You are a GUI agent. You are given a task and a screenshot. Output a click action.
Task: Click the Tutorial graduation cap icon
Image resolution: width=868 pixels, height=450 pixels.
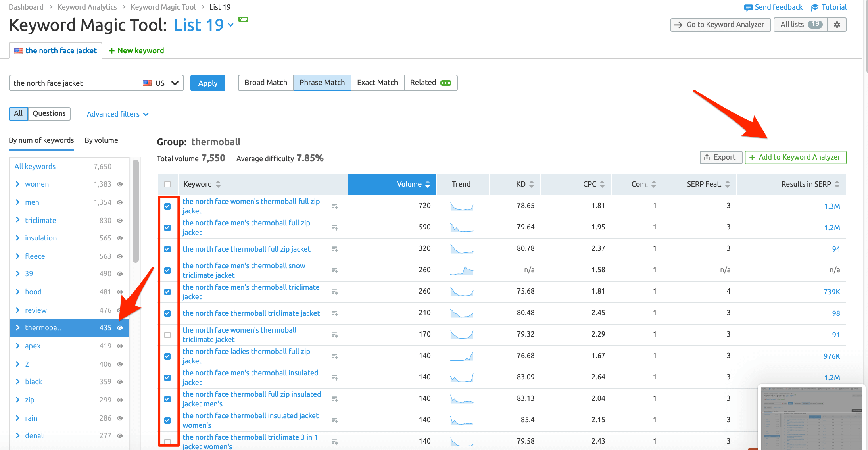pyautogui.click(x=815, y=8)
